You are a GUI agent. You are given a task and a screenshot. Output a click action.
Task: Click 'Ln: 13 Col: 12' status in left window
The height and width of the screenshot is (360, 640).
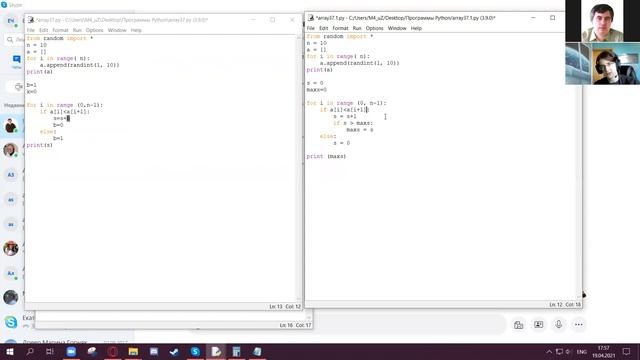click(x=285, y=307)
